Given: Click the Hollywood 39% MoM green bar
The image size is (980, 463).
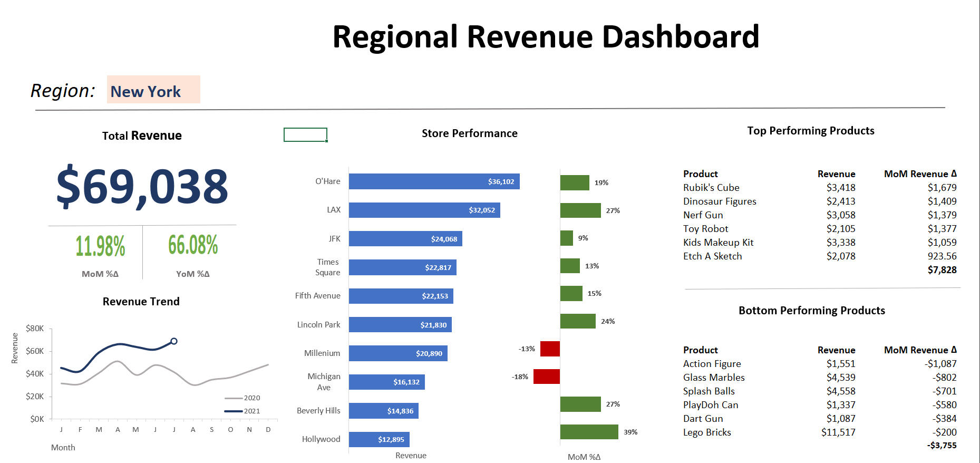Looking at the screenshot, I should click(x=589, y=432).
